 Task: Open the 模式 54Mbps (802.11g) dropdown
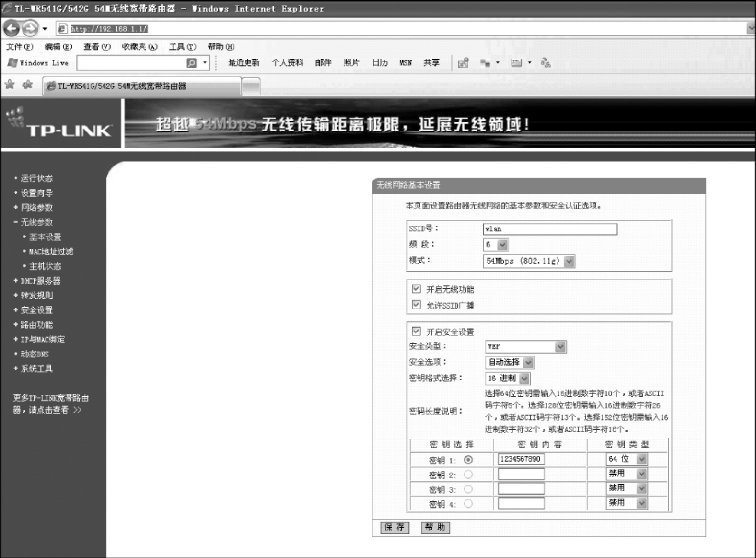point(529,261)
